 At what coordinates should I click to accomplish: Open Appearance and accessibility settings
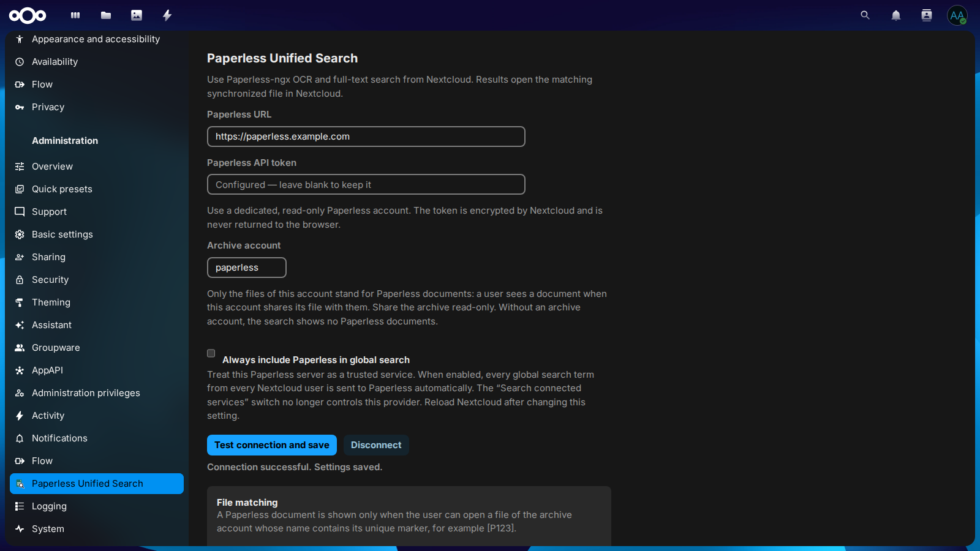pos(97,39)
